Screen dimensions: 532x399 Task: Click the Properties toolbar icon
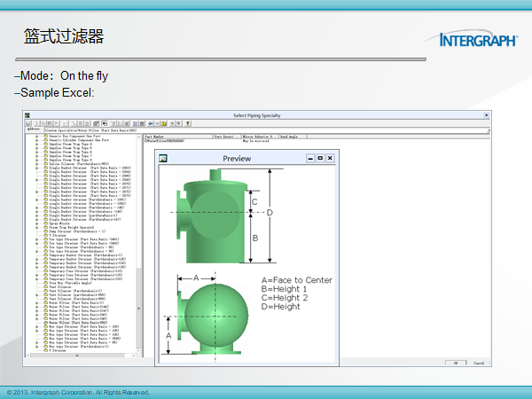tap(96, 123)
